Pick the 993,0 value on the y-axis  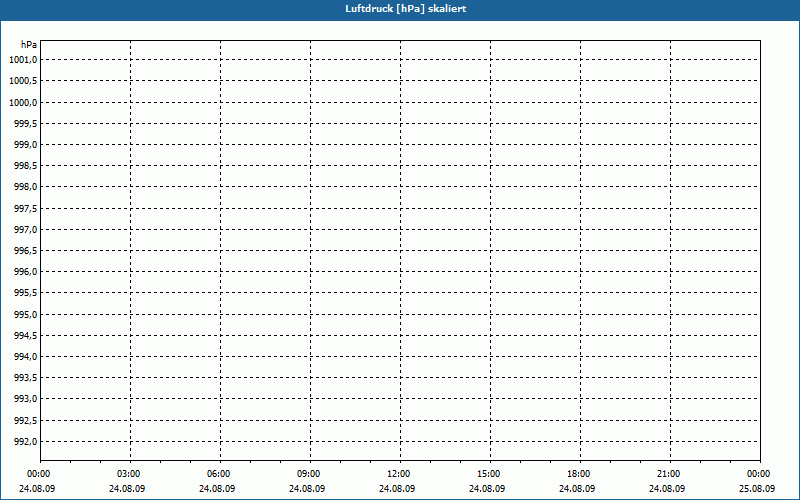[x=25, y=399]
